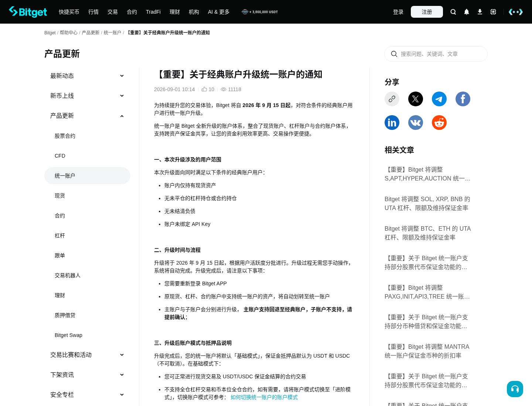
Task: Select Bitget Swap in sidebar
Action: pyautogui.click(x=87, y=335)
